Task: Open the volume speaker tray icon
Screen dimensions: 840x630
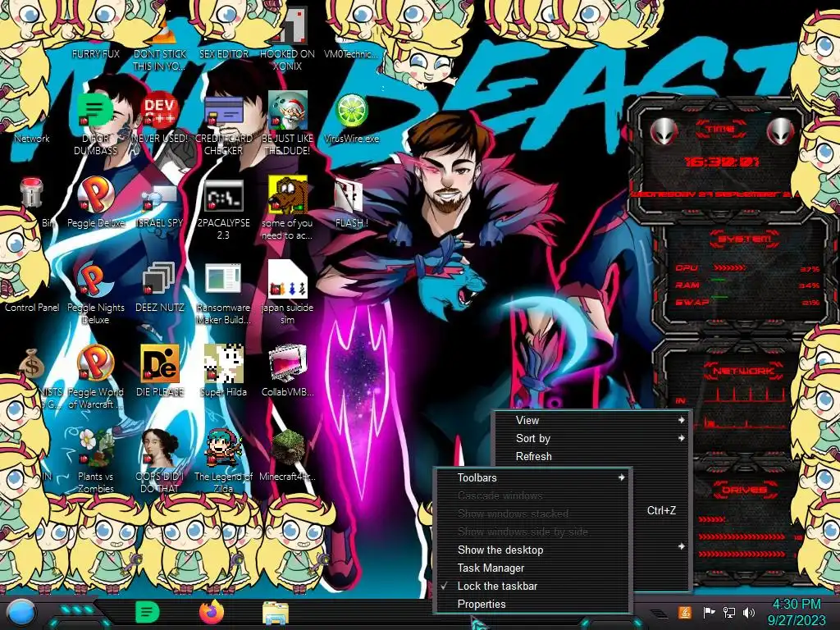Action: [x=749, y=612]
